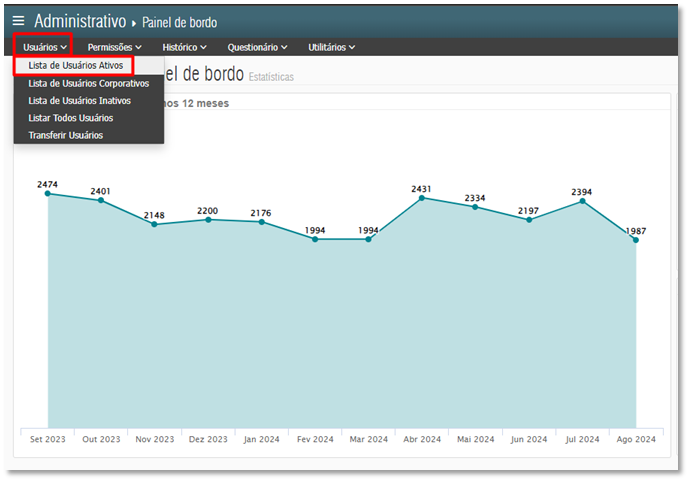Click the Set 2023 data point 2474
Image resolution: width=689 pixels, height=481 pixels.
[x=48, y=193]
